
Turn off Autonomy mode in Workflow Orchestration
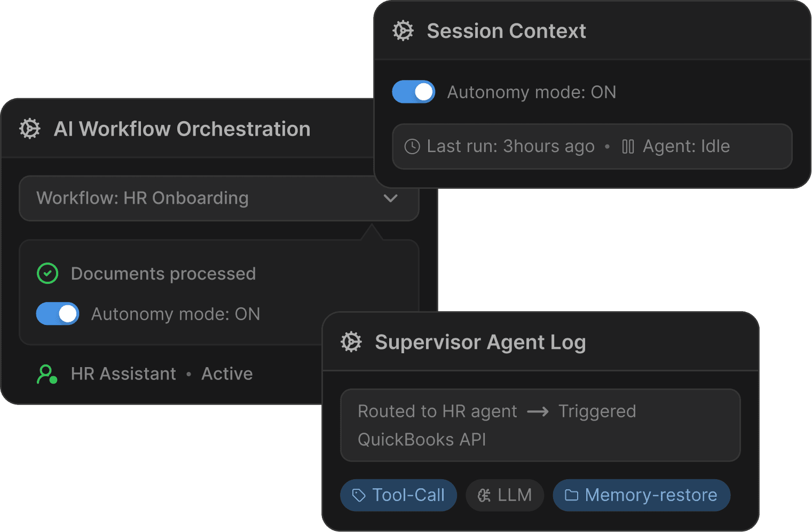(58, 314)
